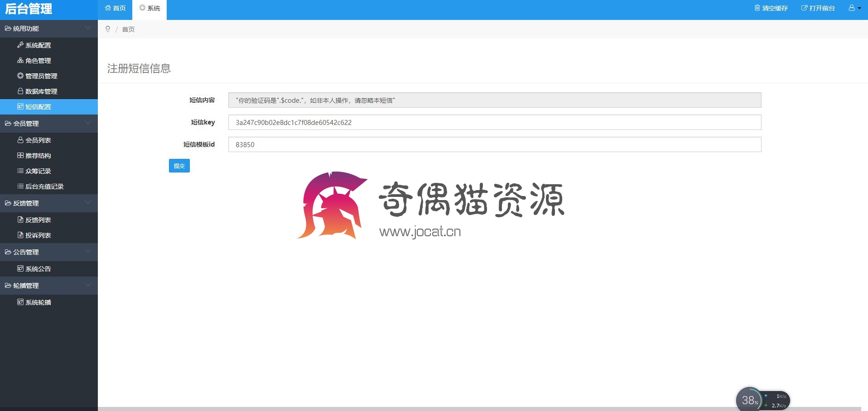Open 后台充值记录 menu item
This screenshot has width=868, height=411.
tap(49, 186)
